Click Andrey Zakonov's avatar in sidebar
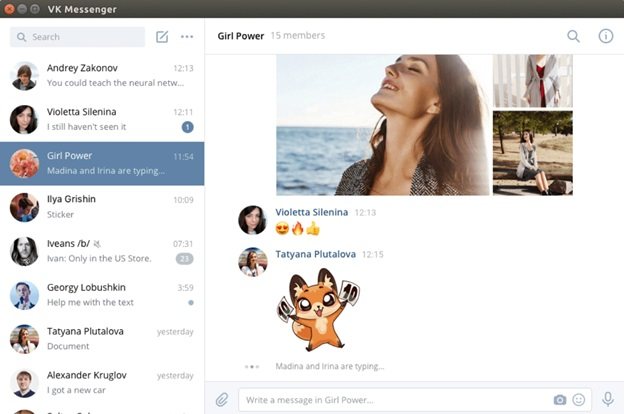 pos(24,76)
